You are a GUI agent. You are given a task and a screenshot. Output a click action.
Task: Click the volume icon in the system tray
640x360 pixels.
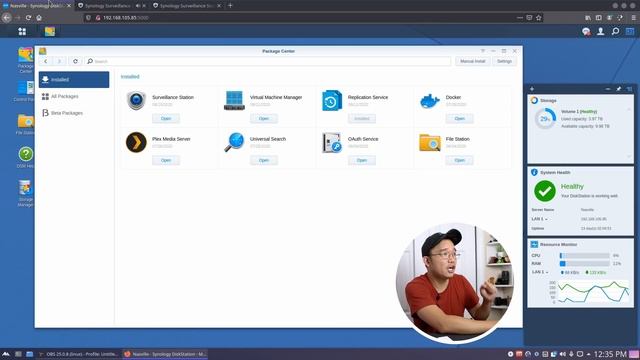562,354
